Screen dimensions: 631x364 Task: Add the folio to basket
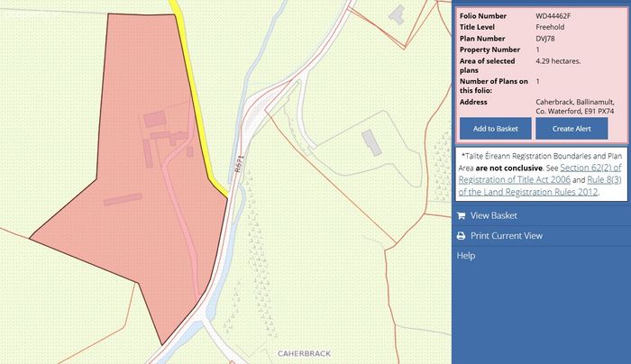[496, 129]
